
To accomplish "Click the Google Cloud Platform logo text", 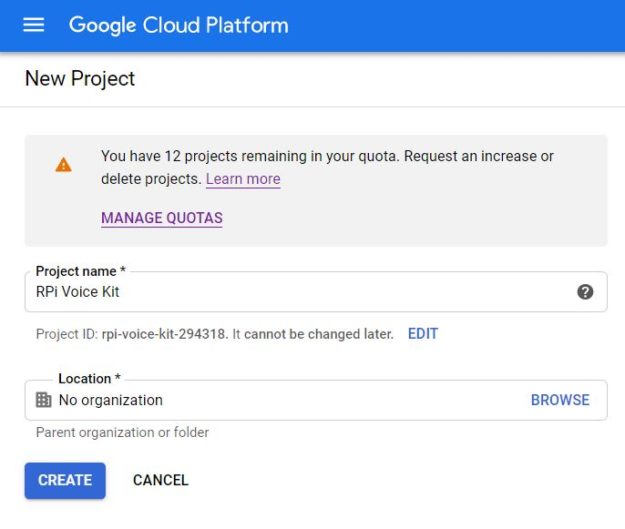I will click(179, 26).
